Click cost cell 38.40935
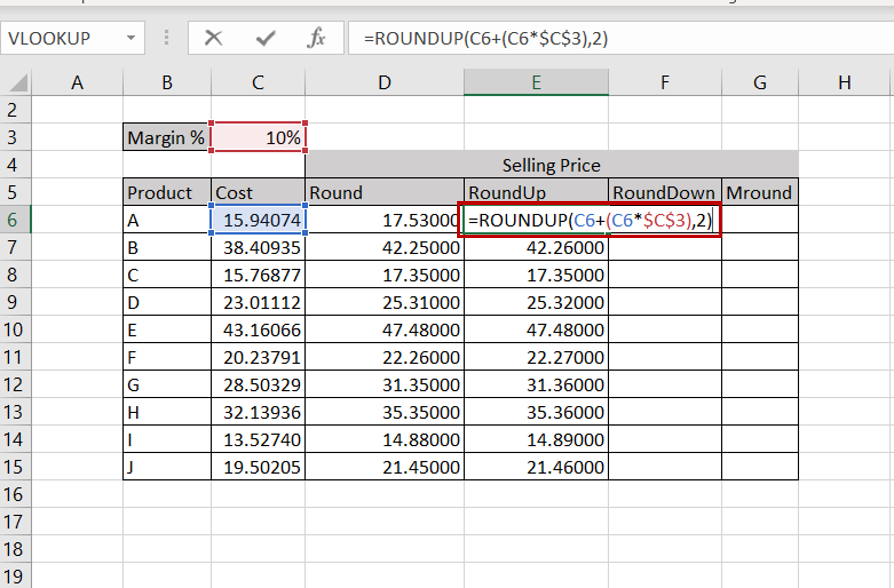This screenshot has width=894, height=588. [258, 247]
